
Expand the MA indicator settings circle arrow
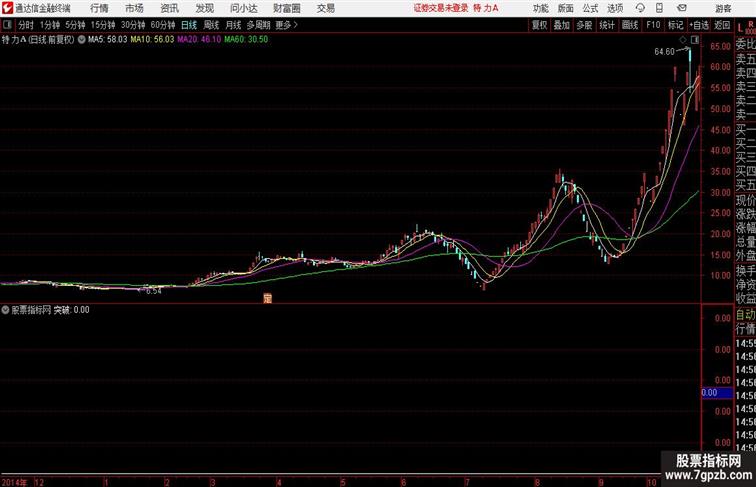(x=81, y=40)
